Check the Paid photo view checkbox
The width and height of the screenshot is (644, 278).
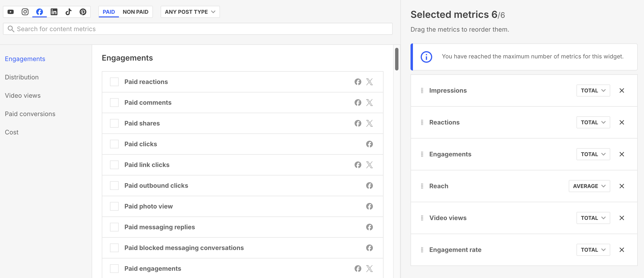[x=114, y=206]
